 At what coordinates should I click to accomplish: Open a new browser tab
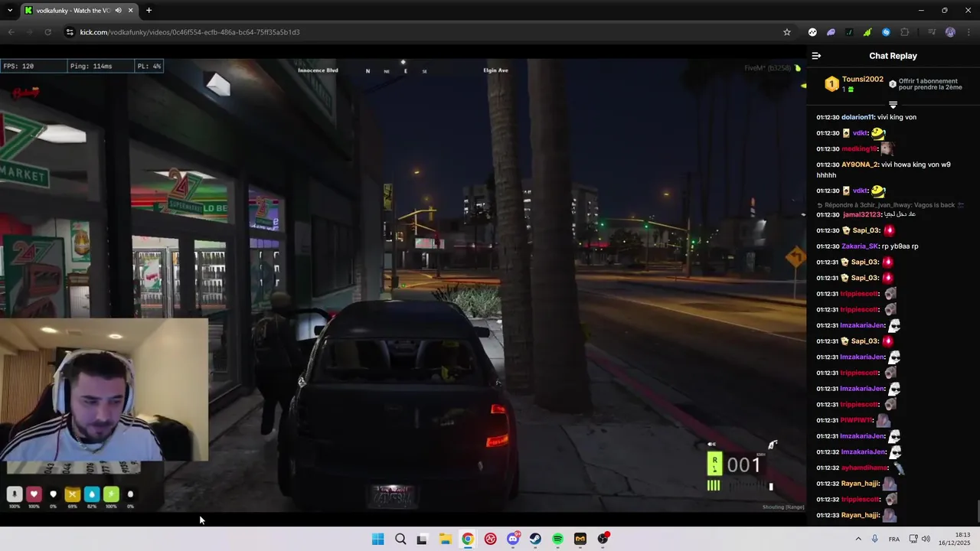point(149,11)
